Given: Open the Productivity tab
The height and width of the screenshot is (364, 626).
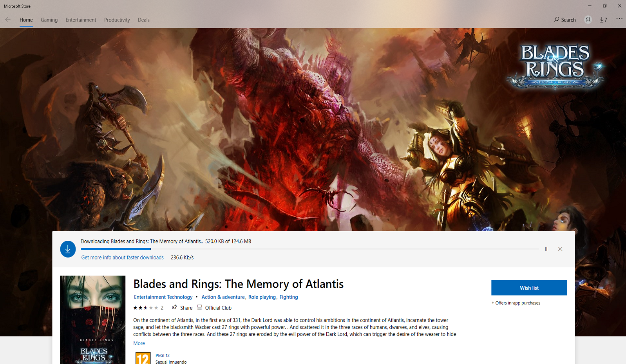Looking at the screenshot, I should [x=117, y=20].
